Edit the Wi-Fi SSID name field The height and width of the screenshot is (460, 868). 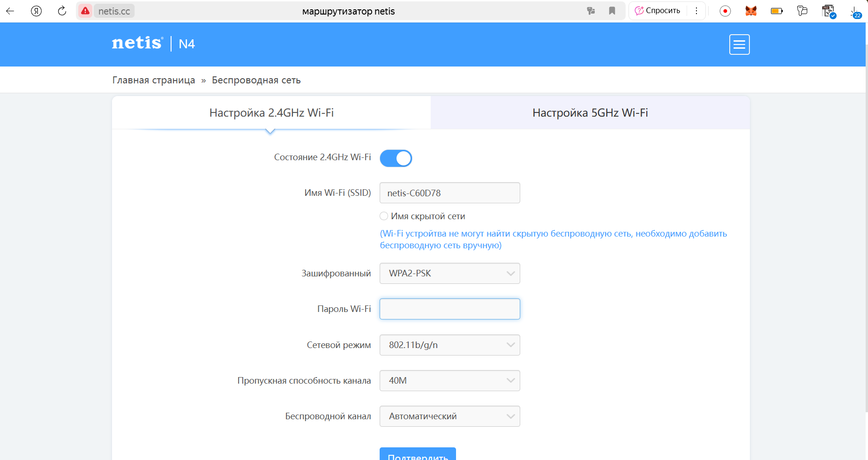(x=450, y=193)
